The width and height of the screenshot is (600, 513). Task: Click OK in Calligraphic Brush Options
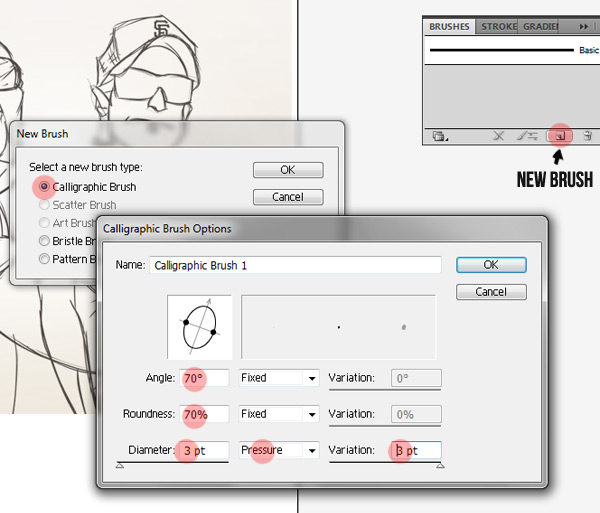coord(490,265)
